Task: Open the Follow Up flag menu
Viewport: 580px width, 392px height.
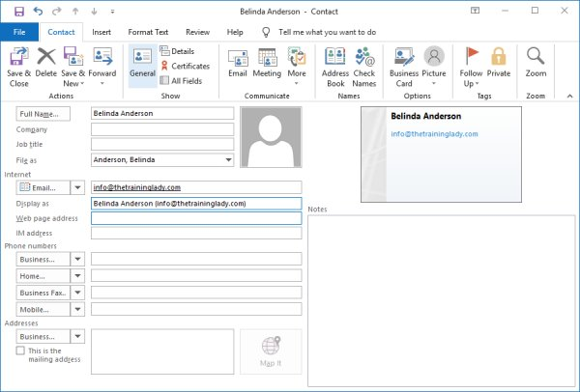Action: [471, 68]
